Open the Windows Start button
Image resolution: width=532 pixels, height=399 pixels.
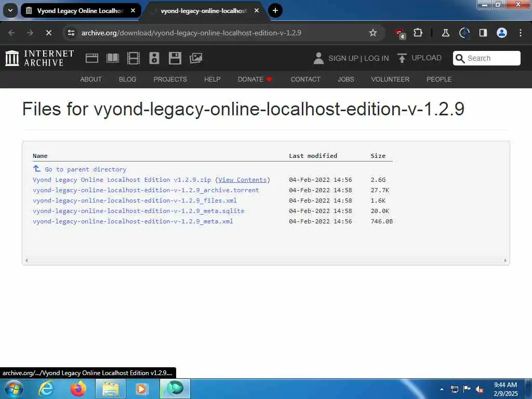click(14, 389)
